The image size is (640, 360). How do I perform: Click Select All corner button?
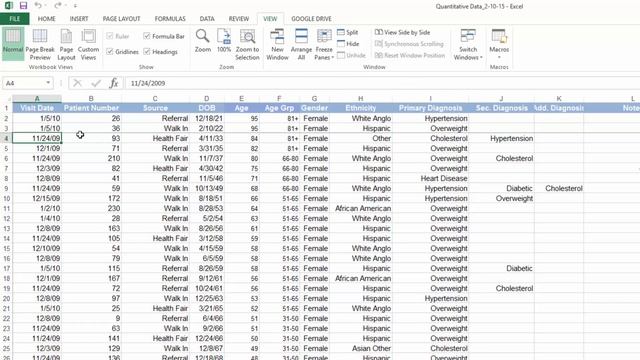click(x=6, y=98)
